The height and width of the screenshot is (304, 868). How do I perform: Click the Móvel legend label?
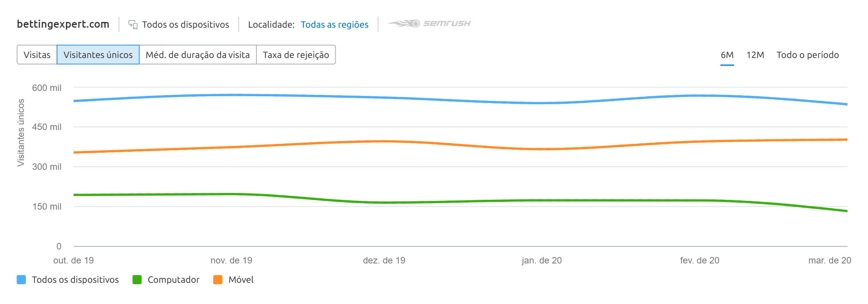pos(241,280)
